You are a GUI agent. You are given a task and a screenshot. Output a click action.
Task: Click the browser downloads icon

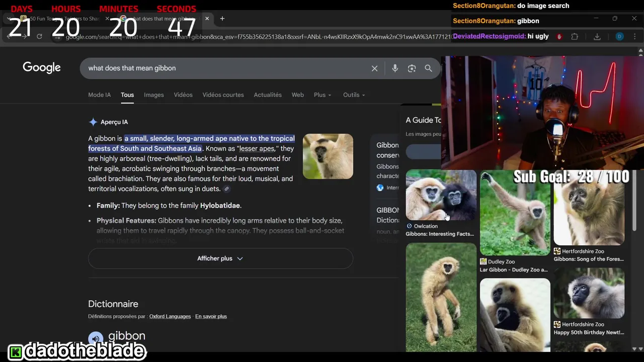click(597, 37)
